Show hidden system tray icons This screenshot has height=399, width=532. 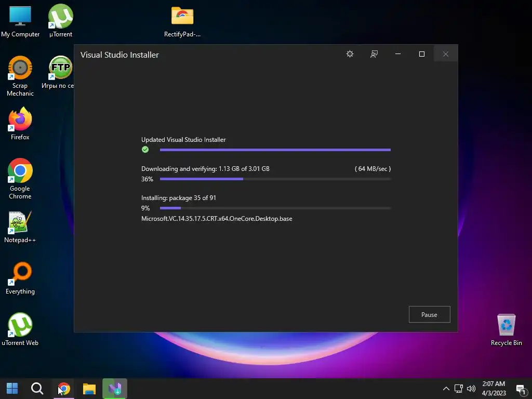(x=446, y=389)
